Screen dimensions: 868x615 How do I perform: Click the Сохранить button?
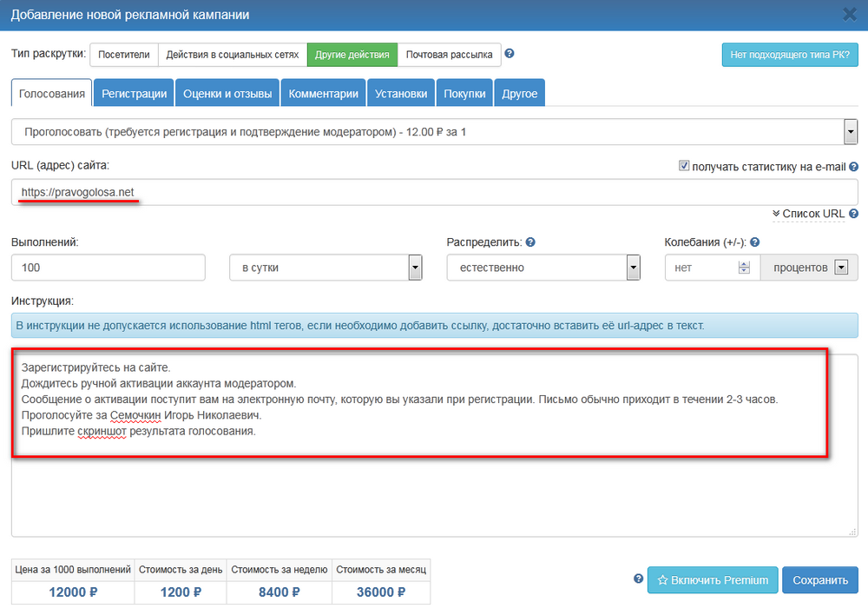tap(819, 580)
